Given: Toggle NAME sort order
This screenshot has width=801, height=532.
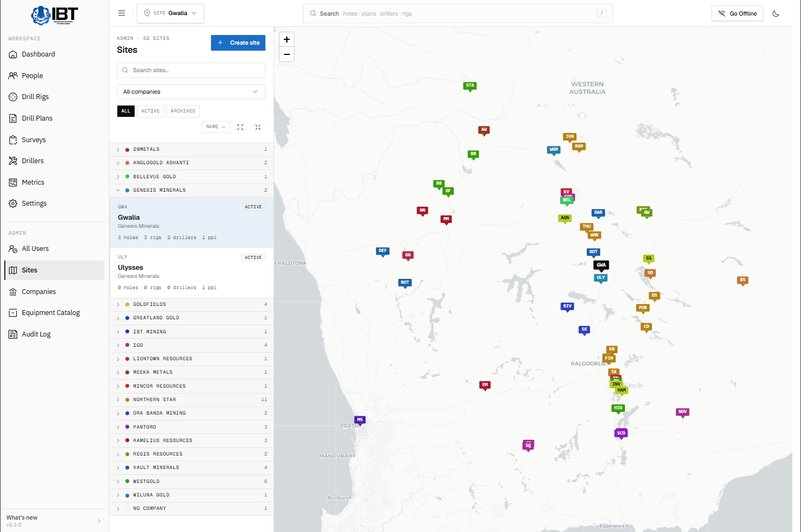Looking at the screenshot, I should click(216, 127).
